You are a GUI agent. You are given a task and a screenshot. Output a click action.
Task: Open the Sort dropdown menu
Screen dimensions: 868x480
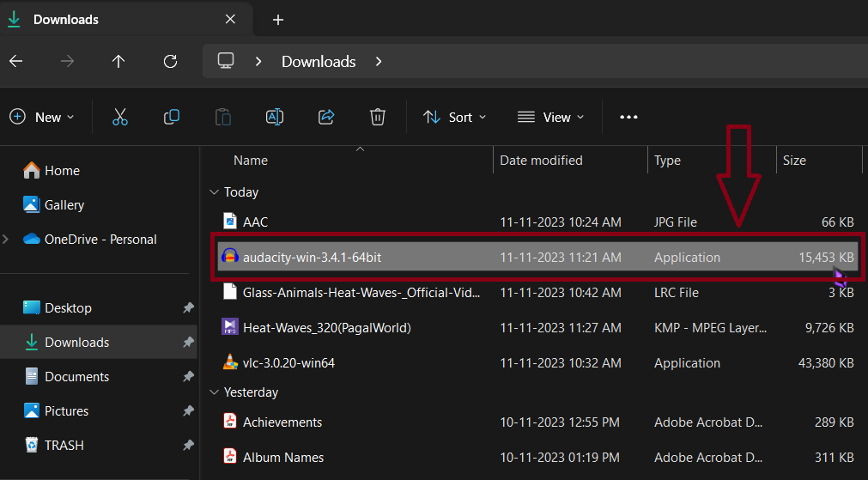(x=455, y=117)
